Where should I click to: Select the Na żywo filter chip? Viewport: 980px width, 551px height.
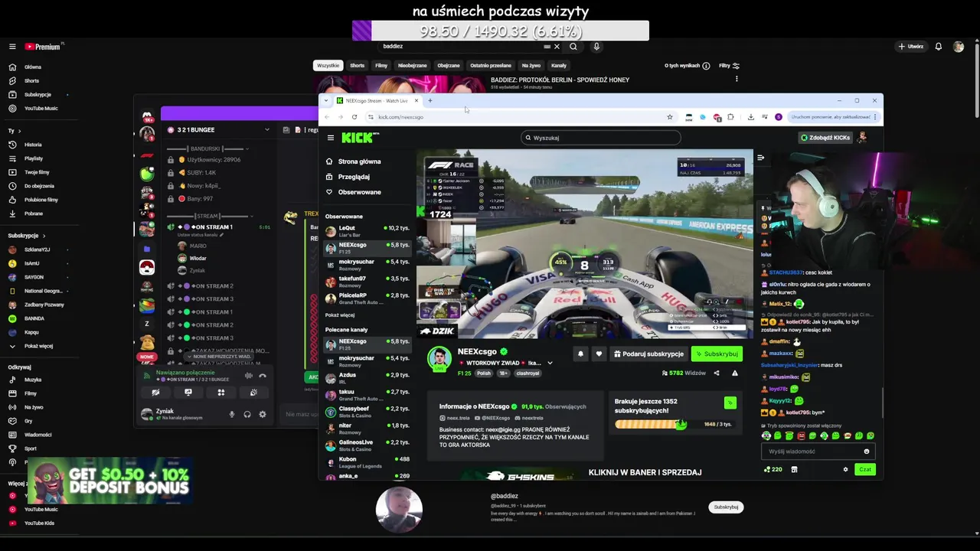[531, 66]
